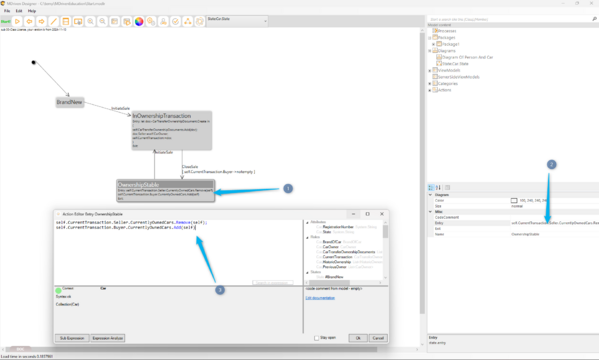599x360 pixels.
Task: Click the play arrow toolbar icon
Action: click(x=17, y=21)
